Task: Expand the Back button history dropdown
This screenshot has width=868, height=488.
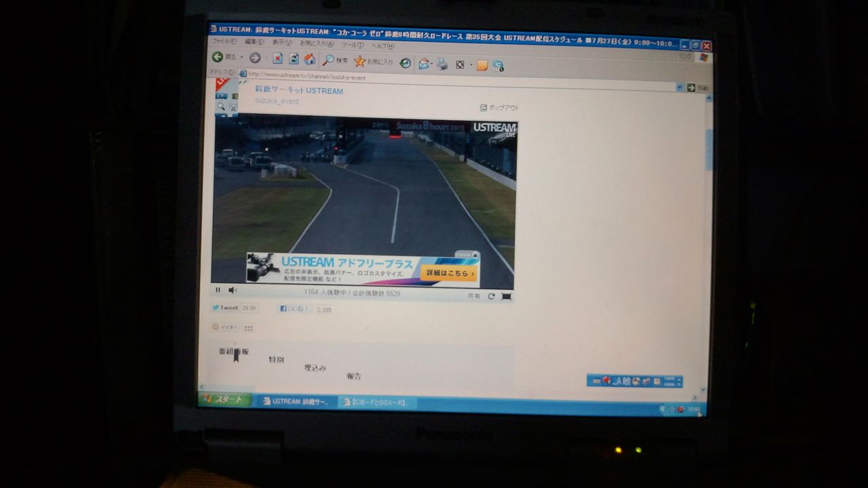Action: pyautogui.click(x=241, y=58)
